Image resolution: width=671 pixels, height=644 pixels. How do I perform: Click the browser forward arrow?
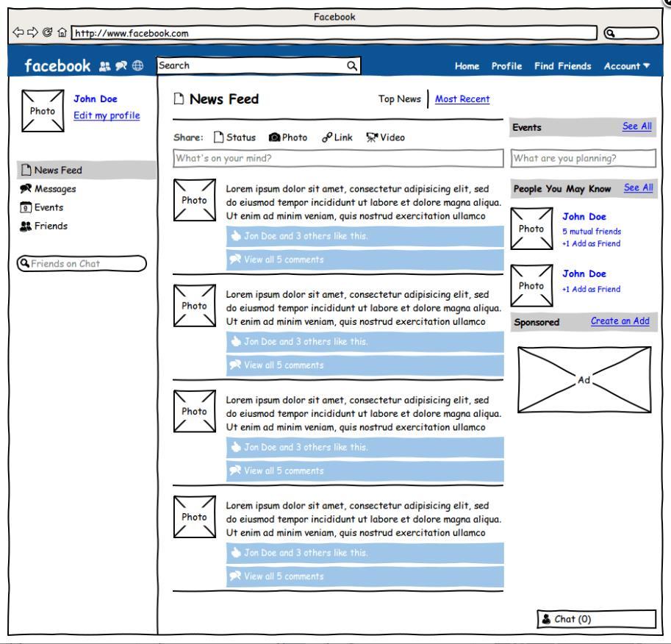tap(32, 32)
